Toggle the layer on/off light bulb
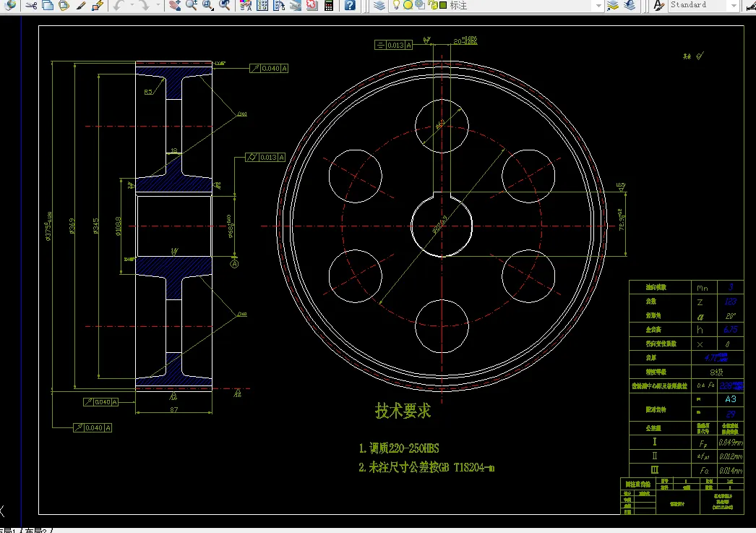Screen dimensions: 756x533 coord(396,5)
